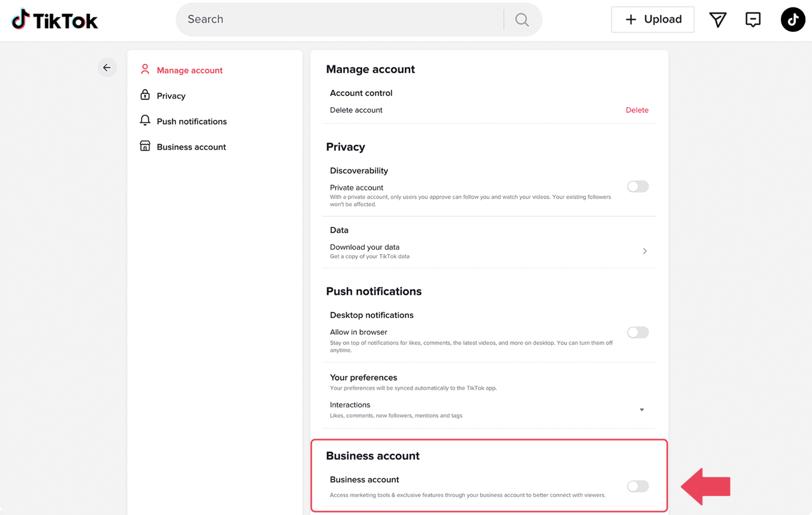
Task: Open Download your data chevron
Action: coord(645,251)
